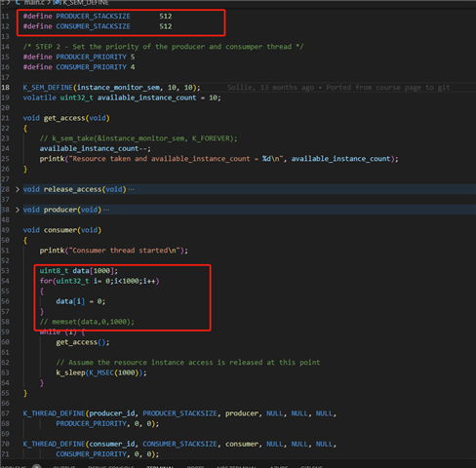Open the OUTPUT panel tab
Image resolution: width=476 pixels, height=468 pixels.
point(64,467)
